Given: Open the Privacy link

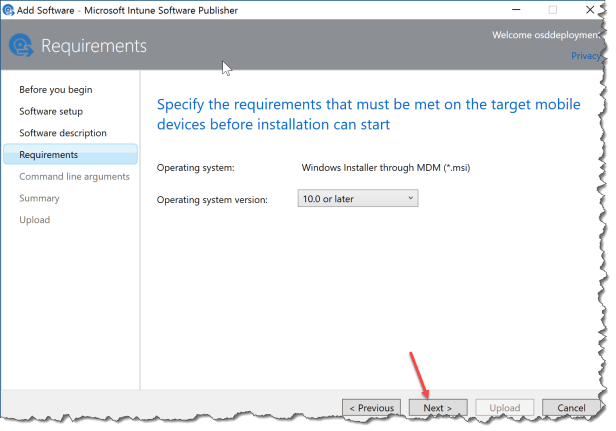Looking at the screenshot, I should [585, 56].
